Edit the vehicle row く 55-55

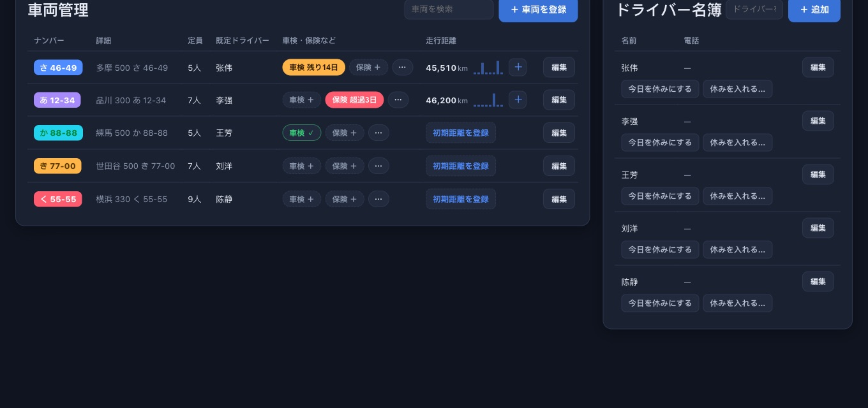click(559, 199)
